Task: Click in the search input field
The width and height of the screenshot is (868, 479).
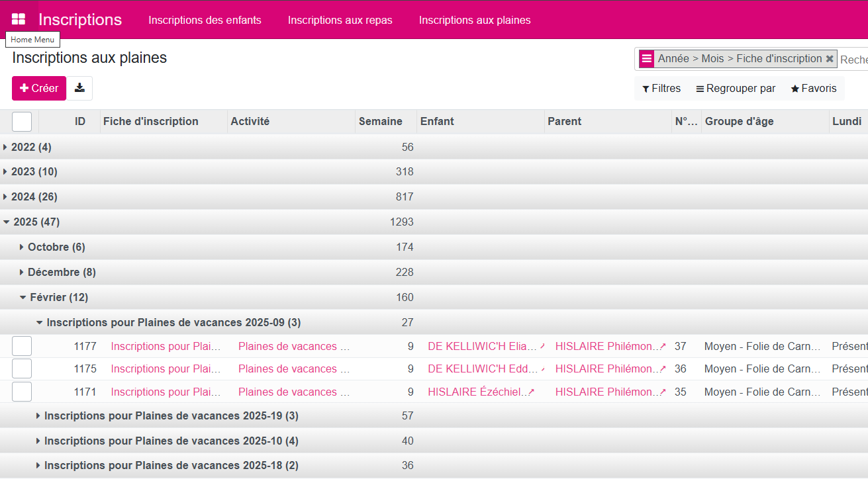Action: [x=853, y=60]
